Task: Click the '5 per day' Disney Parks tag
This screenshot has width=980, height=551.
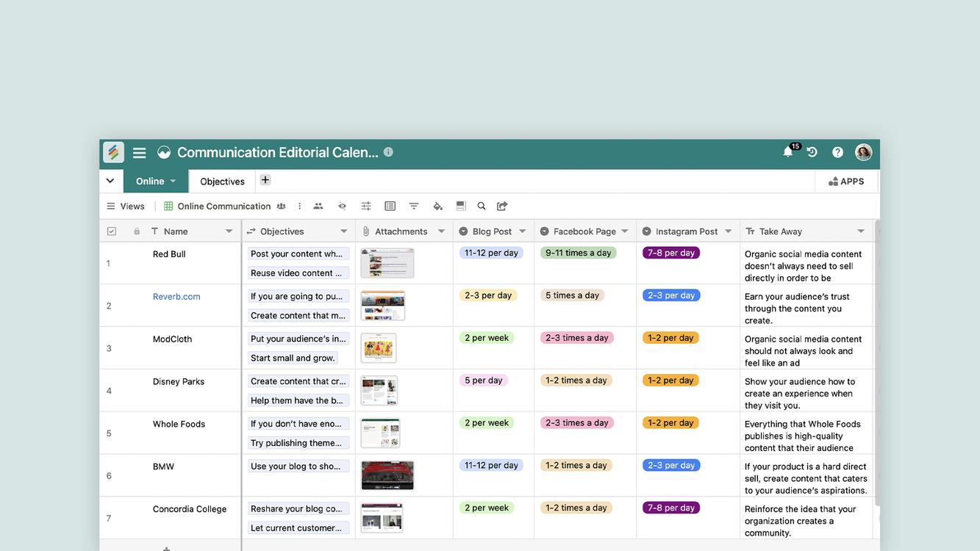Action: click(484, 381)
